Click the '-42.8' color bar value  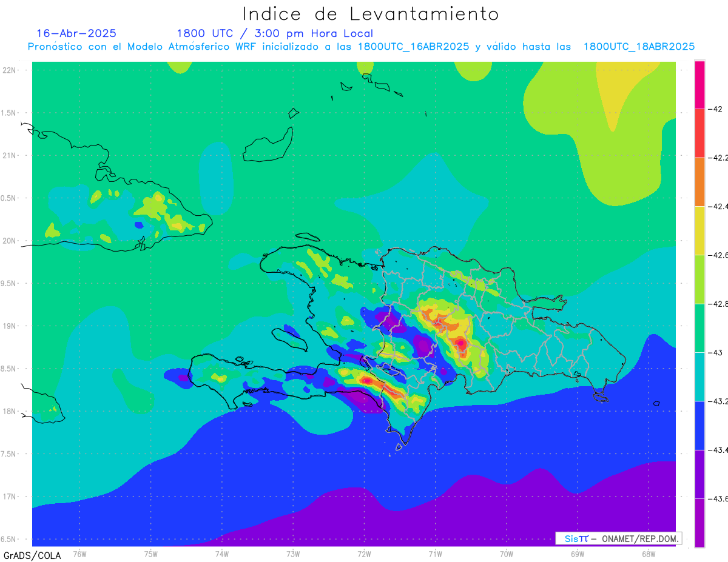[720, 304]
